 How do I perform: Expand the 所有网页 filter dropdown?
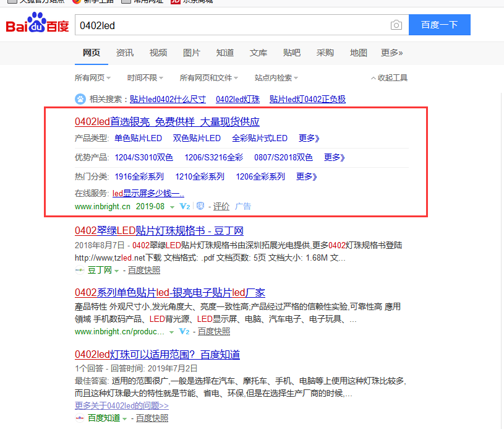93,78
